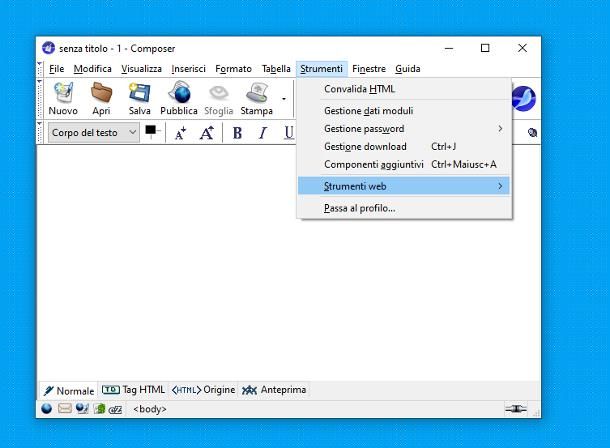The height and width of the screenshot is (448, 610).
Task: Open the Guida menu
Action: coord(408,69)
